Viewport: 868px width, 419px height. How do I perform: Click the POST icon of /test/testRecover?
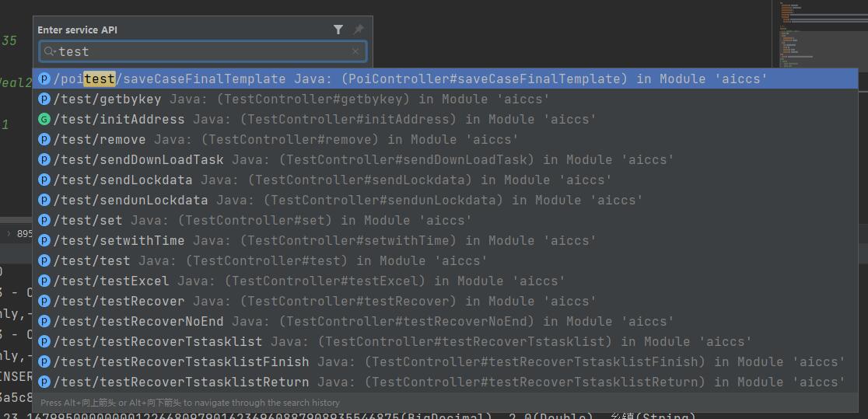click(44, 301)
